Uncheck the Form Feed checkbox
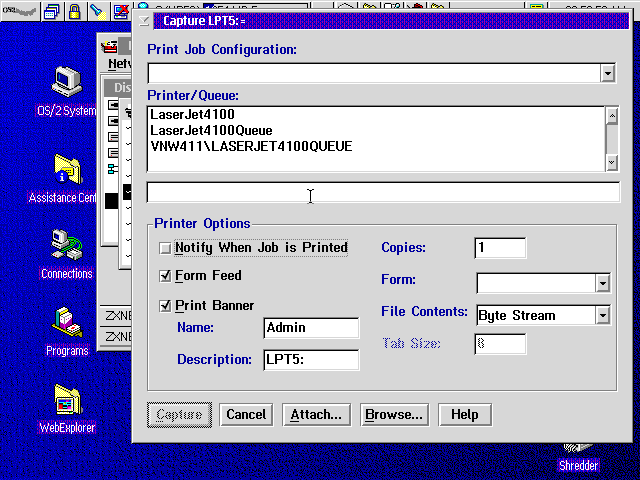Viewport: 640px width, 480px height. tap(165, 276)
